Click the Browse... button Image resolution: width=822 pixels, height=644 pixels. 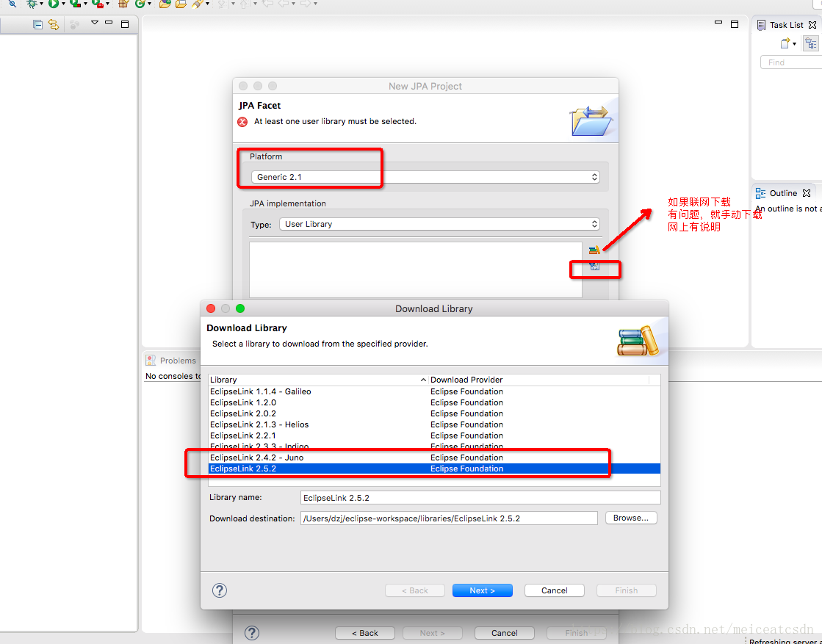[x=631, y=518]
